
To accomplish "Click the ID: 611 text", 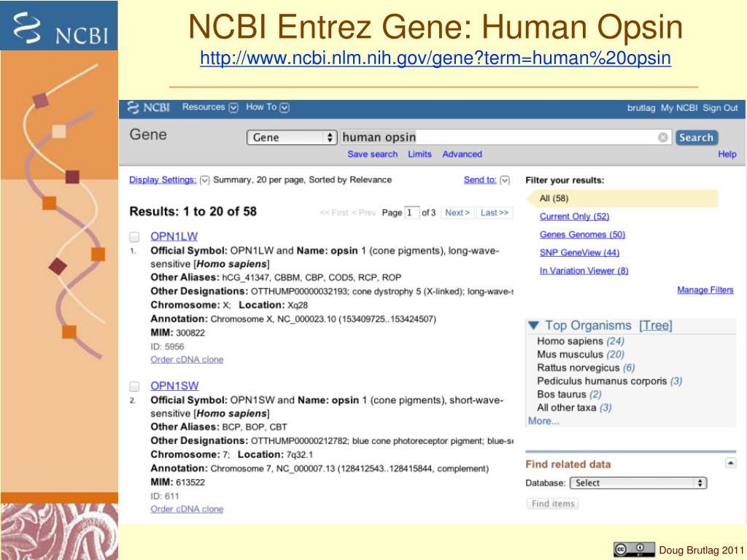I will pyautogui.click(x=165, y=496).
